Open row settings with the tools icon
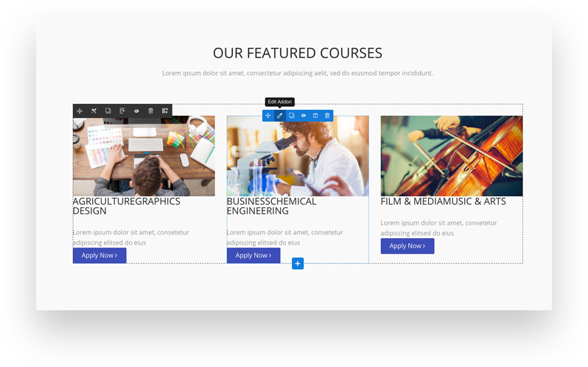The height and width of the screenshot is (367, 588). pyautogui.click(x=94, y=111)
